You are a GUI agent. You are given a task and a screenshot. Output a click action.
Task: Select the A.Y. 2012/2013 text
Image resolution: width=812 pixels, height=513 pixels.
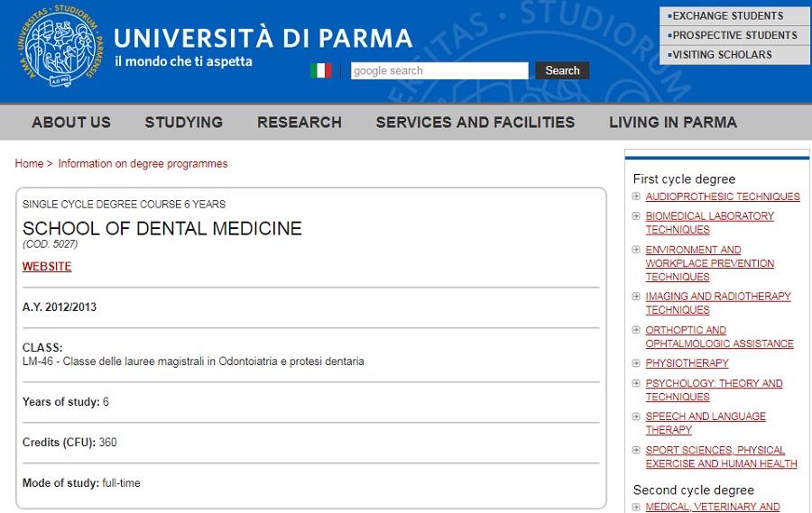pos(60,307)
